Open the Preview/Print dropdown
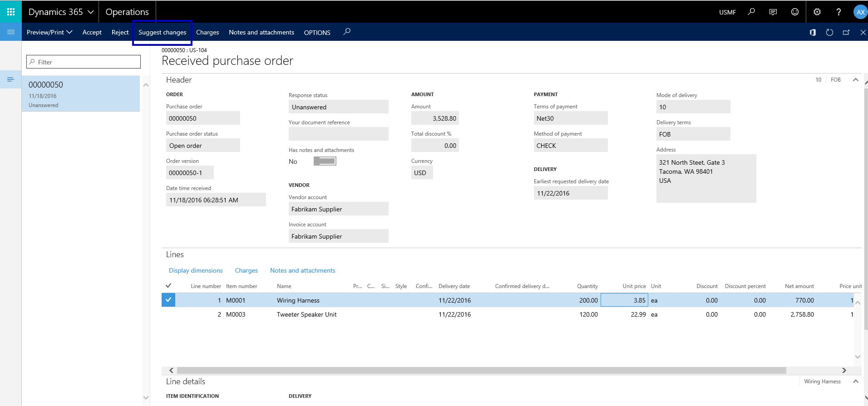This screenshot has height=406, width=868. (x=49, y=32)
